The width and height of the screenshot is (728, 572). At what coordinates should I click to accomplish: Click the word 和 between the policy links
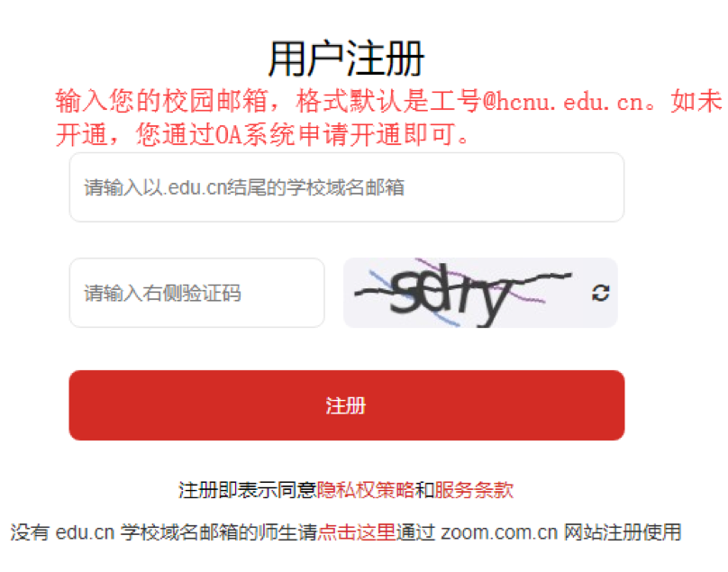click(424, 490)
